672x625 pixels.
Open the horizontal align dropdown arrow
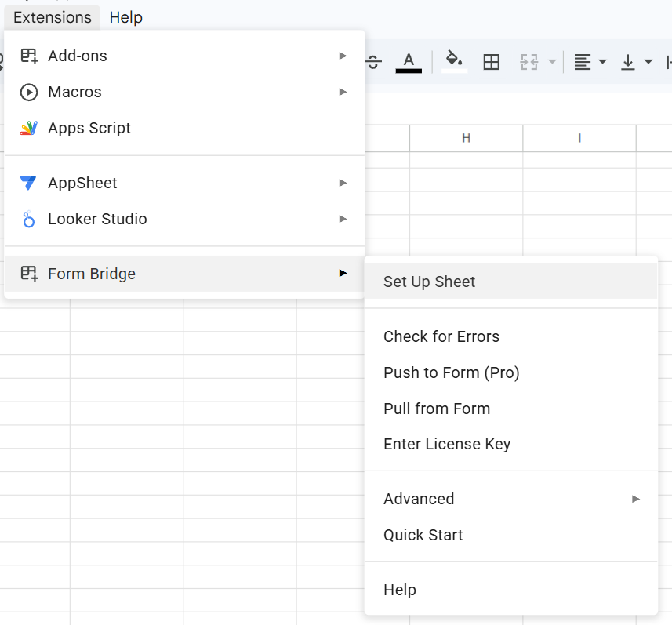pos(602,62)
